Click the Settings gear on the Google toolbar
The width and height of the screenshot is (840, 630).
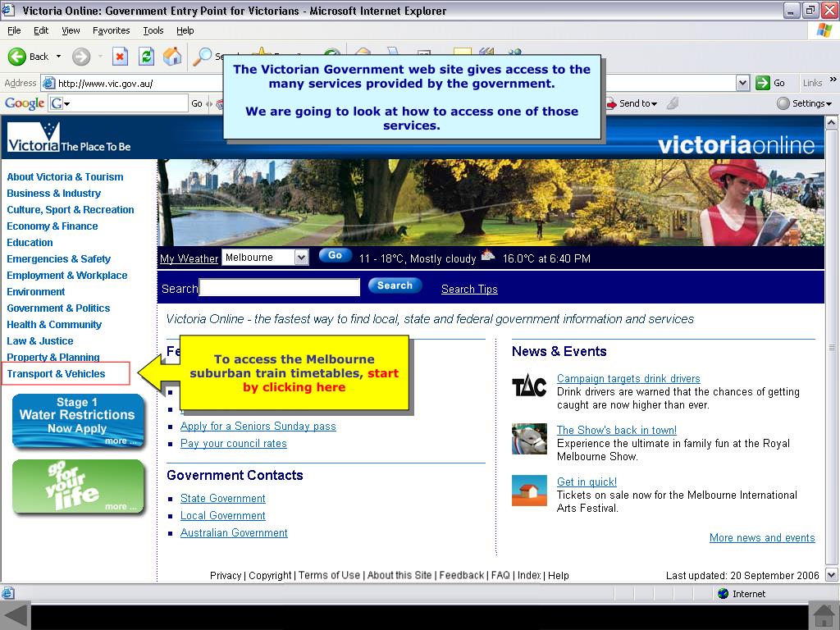(x=783, y=103)
